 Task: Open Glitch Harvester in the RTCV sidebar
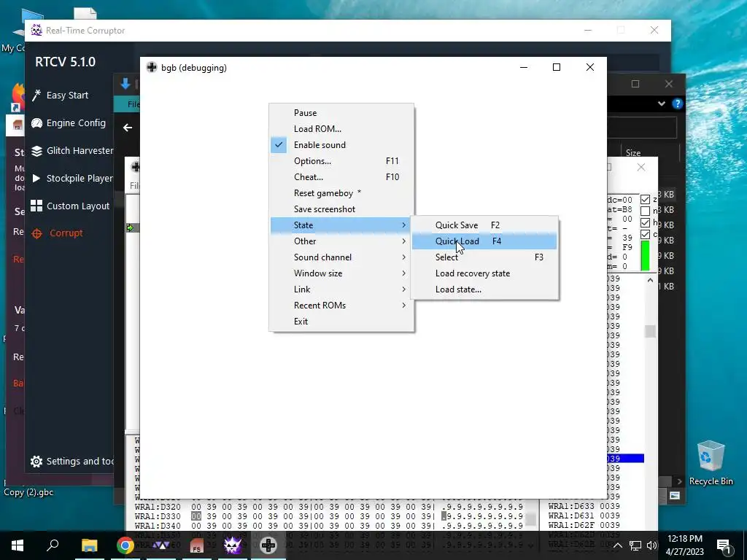(80, 150)
